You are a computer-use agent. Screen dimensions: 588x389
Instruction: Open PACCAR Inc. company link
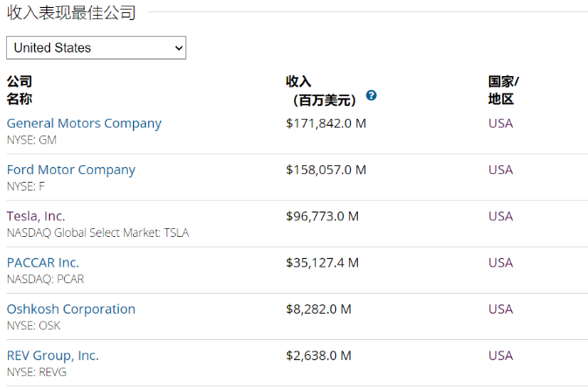tap(43, 263)
